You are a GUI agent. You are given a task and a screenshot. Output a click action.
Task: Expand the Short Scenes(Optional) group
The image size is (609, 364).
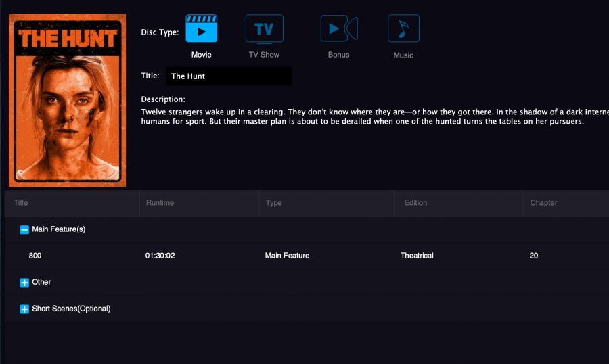24,309
